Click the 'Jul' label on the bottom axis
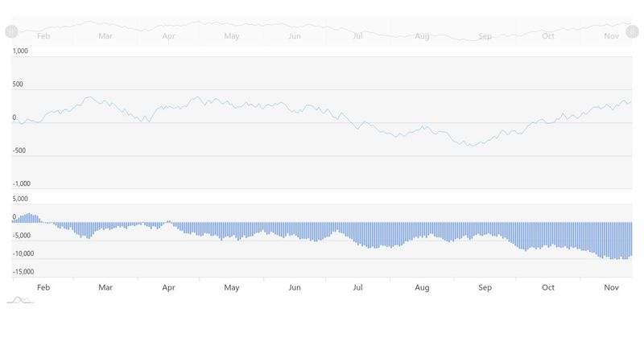 [x=358, y=287]
